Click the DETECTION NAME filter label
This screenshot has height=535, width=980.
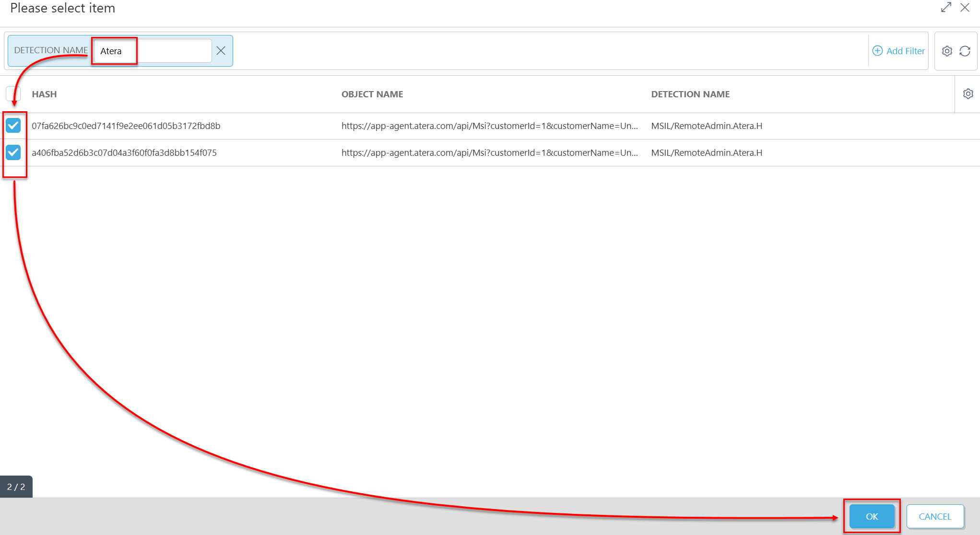point(51,50)
